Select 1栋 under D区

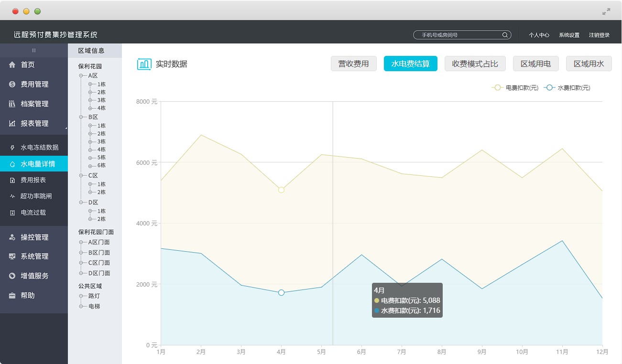(101, 211)
